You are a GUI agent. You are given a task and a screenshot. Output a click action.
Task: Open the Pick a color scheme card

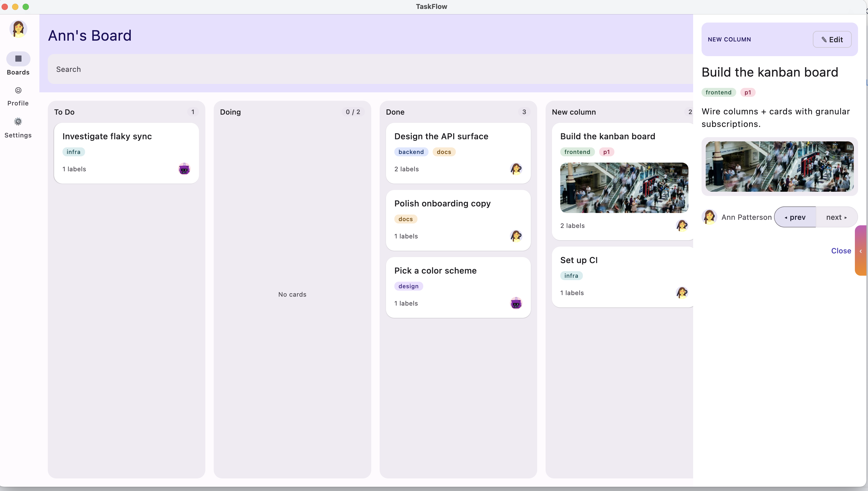458,287
